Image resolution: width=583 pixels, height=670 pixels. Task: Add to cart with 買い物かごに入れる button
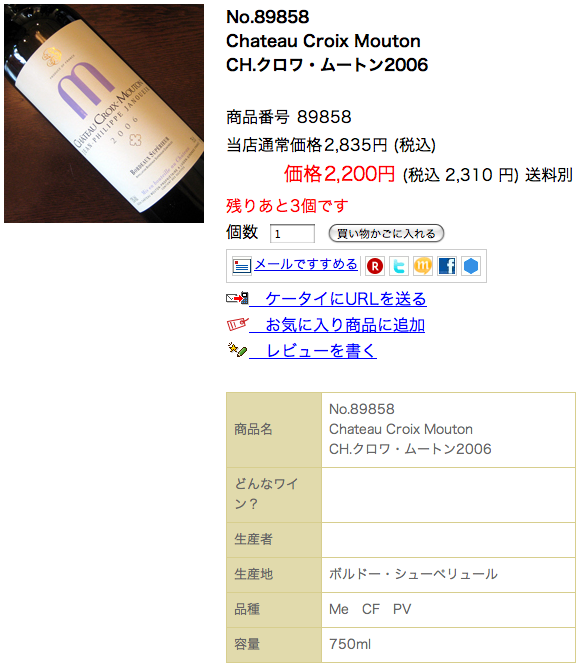pos(386,233)
